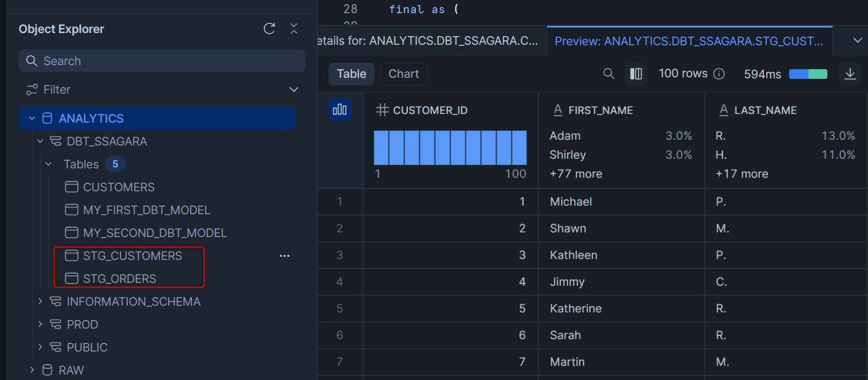Select the Shirley 3.0% value row
868x380 pixels.
[x=621, y=155]
